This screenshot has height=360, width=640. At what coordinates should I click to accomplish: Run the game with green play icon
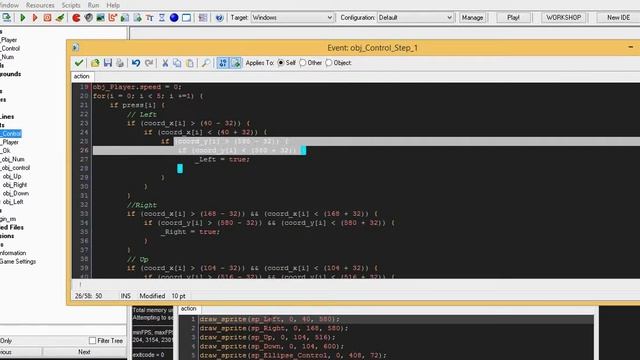[23, 18]
